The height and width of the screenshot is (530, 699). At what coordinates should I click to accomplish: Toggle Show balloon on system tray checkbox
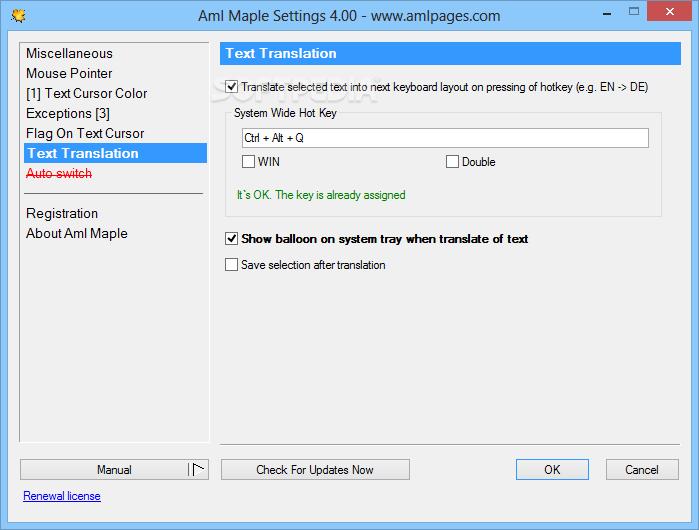click(231, 239)
